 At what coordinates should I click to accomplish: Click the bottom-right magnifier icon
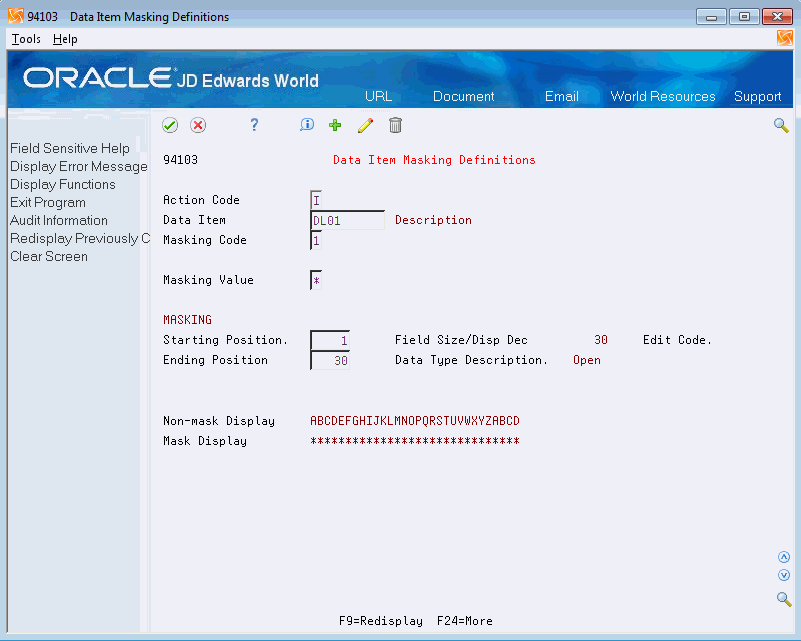pos(784,599)
